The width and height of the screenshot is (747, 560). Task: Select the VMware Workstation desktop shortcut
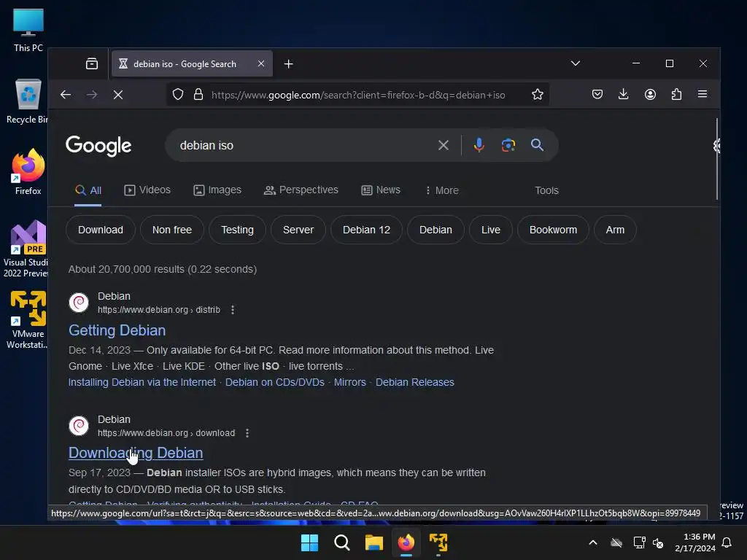pyautogui.click(x=27, y=319)
